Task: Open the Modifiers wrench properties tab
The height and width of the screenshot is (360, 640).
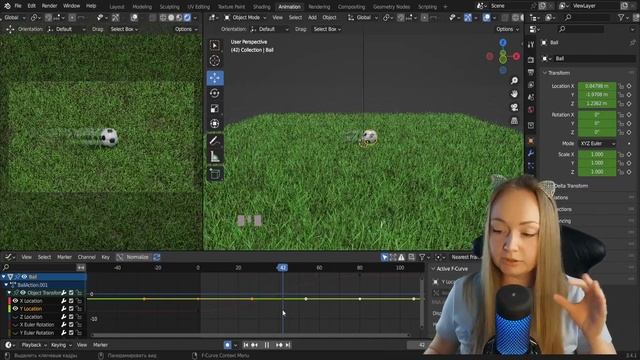Action: [531, 153]
